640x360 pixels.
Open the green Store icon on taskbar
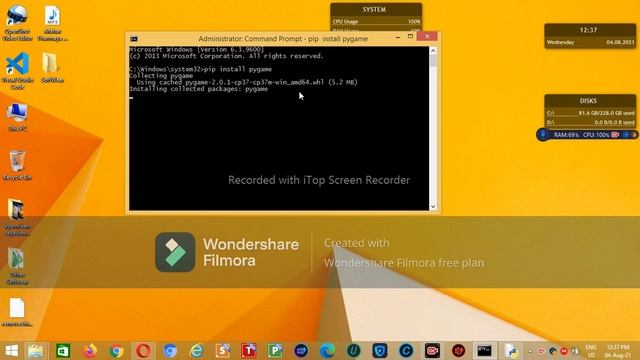tap(63, 351)
